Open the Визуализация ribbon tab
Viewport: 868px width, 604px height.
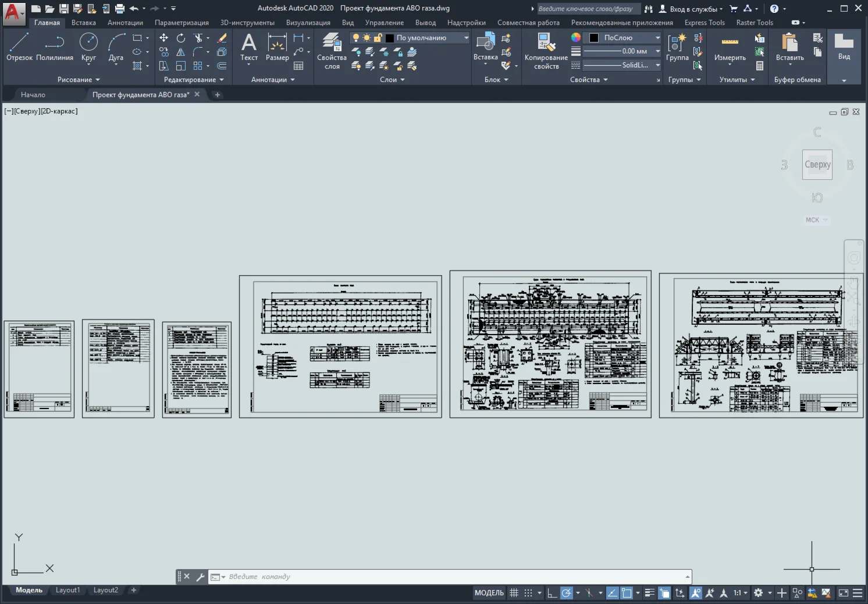pyautogui.click(x=308, y=23)
